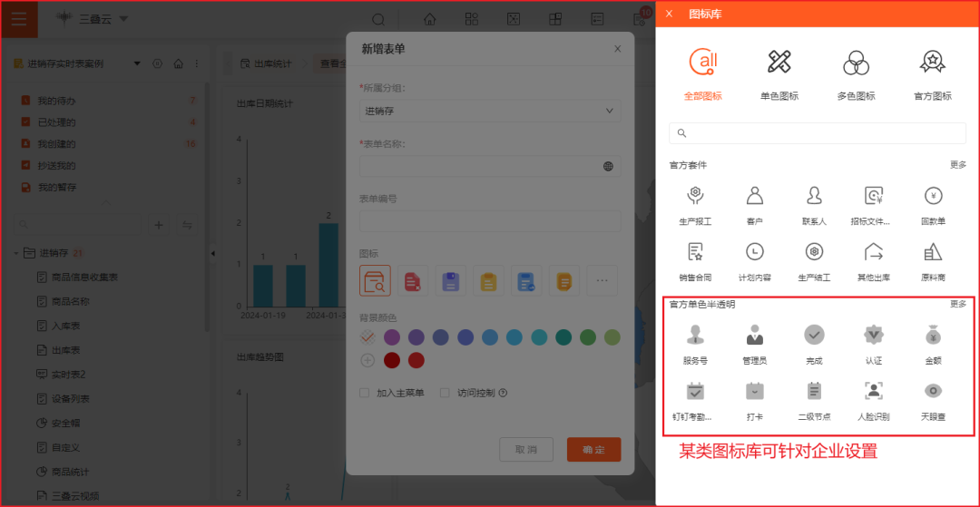Add new item with sidebar plus button
Viewport: 980px width, 507px height.
pos(159,225)
